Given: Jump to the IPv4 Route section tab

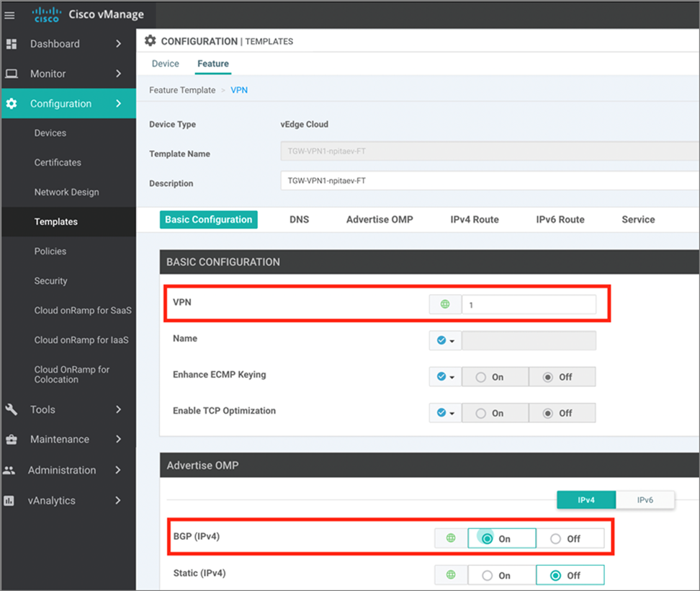Looking at the screenshot, I should [474, 219].
